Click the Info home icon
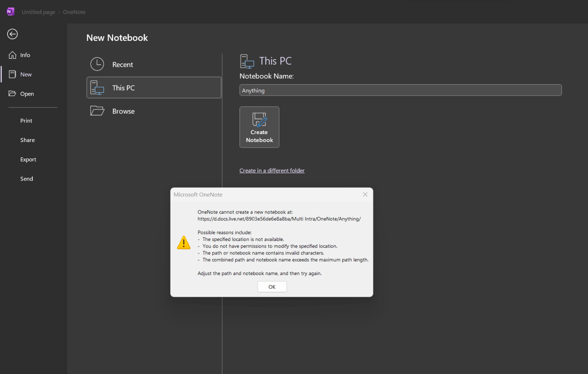 point(12,55)
